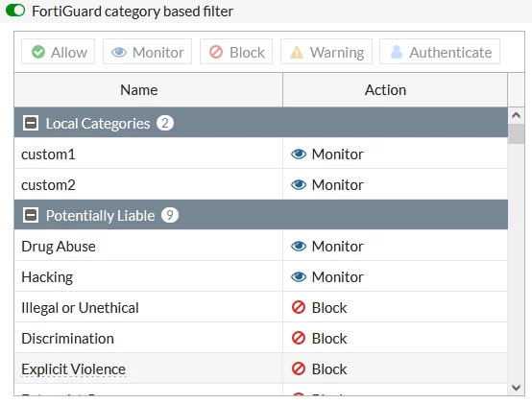Image resolution: width=532 pixels, height=404 pixels.
Task: Click the block icon beside Illegal or Unethical
Action: (x=299, y=307)
